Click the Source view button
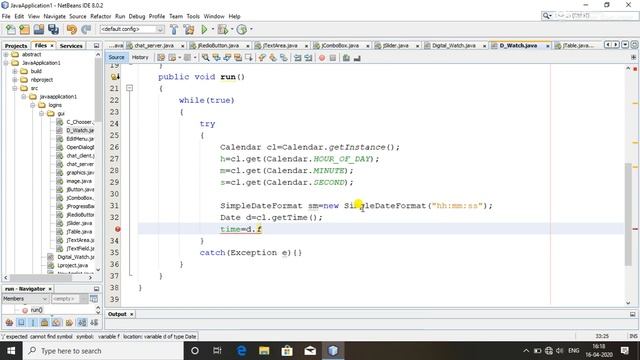Viewport: 640px width, 360px height. [x=116, y=58]
